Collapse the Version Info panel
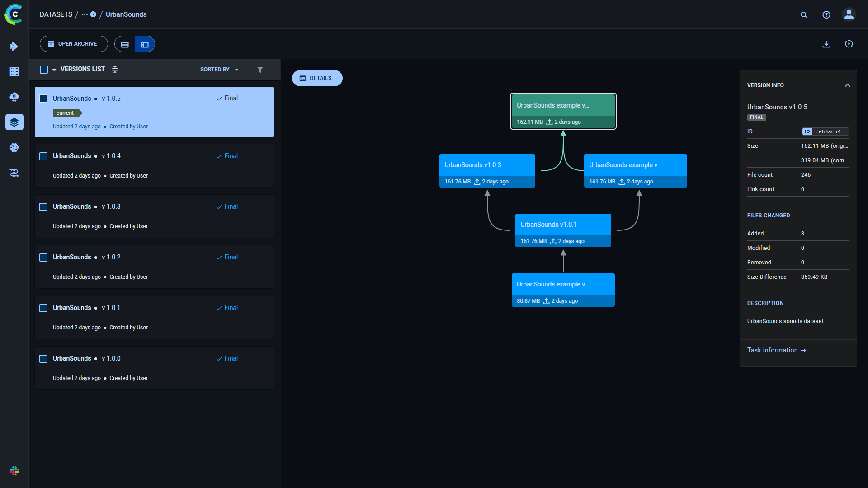Viewport: 868px width, 488px height. coord(848,85)
